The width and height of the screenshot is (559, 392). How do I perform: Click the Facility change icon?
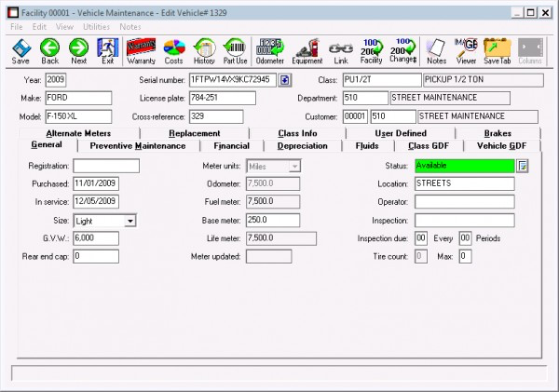tap(372, 51)
